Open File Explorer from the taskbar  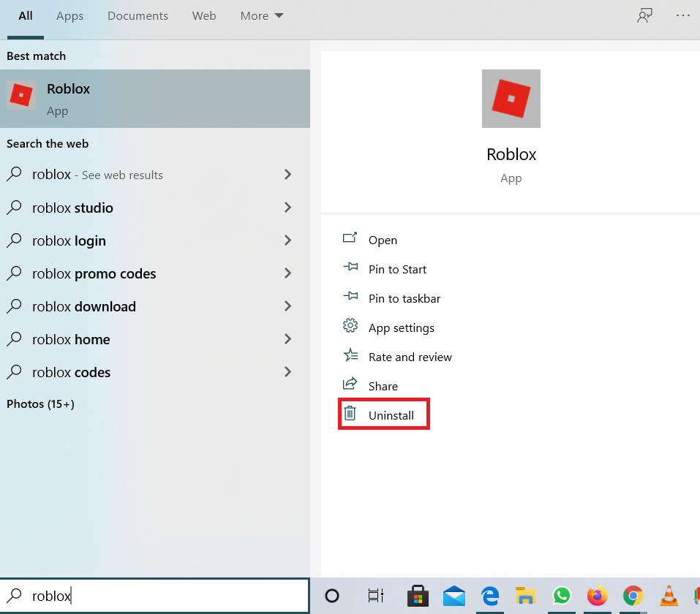click(525, 596)
